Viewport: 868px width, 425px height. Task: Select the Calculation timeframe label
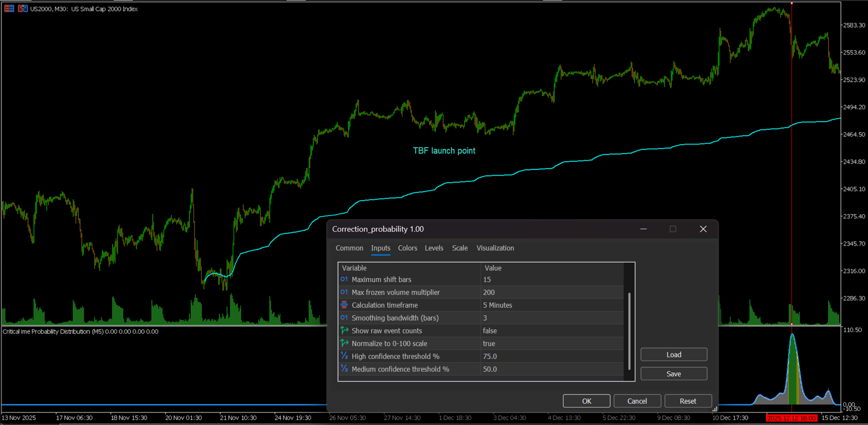385,305
